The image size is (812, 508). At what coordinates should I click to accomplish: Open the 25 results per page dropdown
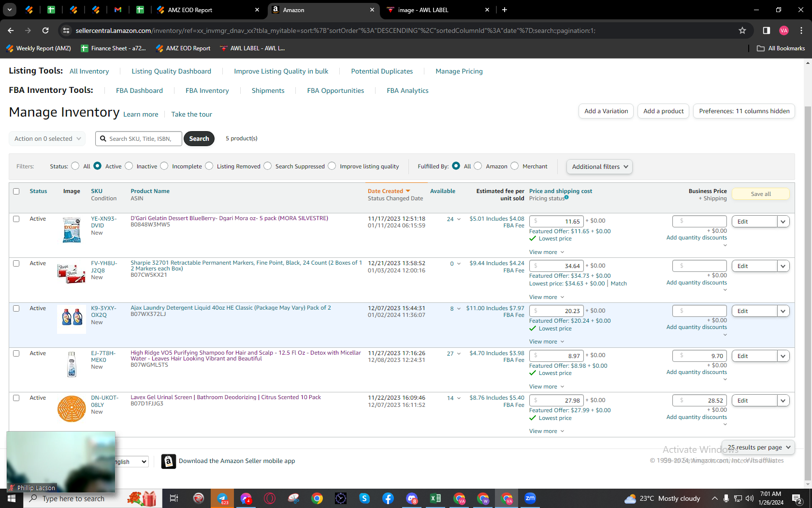point(758,448)
